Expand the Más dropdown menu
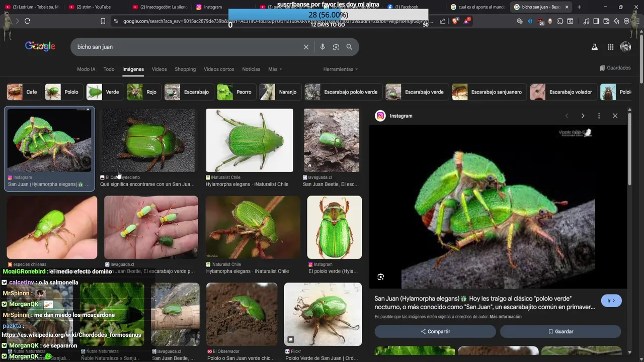 click(x=275, y=69)
